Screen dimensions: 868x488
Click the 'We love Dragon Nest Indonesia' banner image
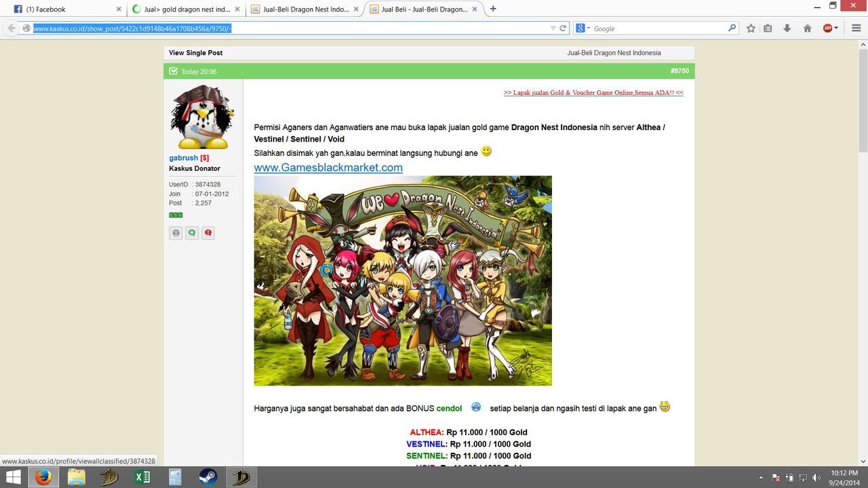pos(403,281)
